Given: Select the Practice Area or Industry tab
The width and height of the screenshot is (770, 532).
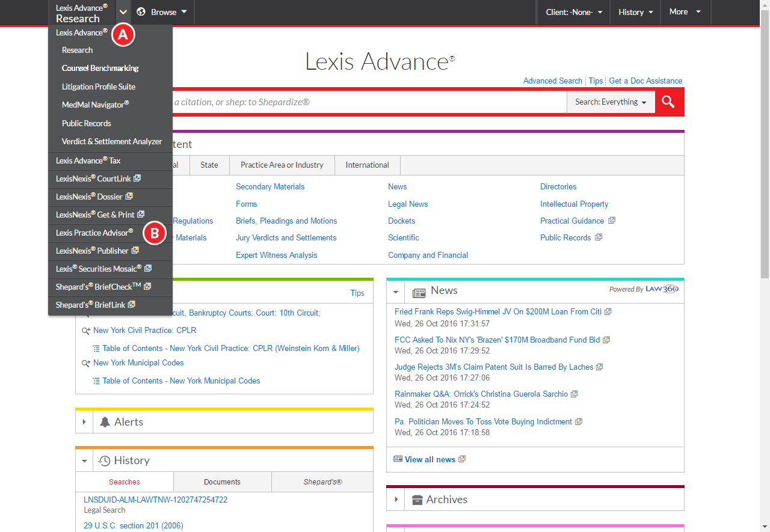Looking at the screenshot, I should pos(282,165).
